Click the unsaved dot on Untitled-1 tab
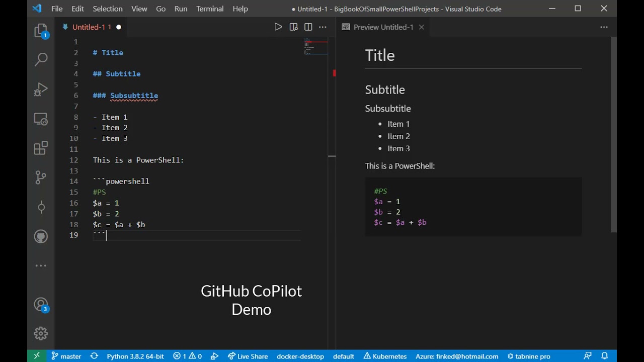644x362 pixels. click(119, 27)
